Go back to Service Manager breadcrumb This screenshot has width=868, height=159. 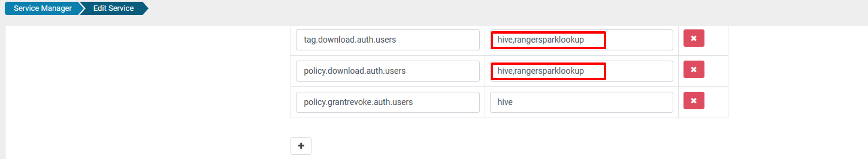43,8
